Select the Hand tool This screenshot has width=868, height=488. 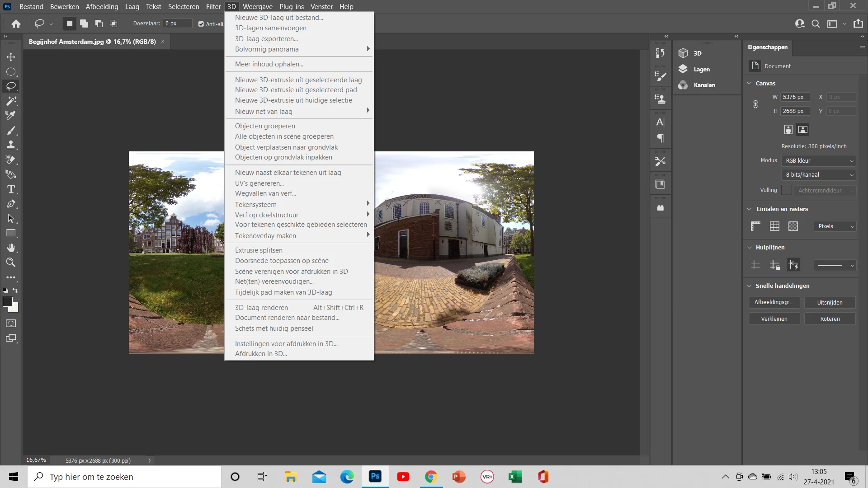(x=11, y=248)
